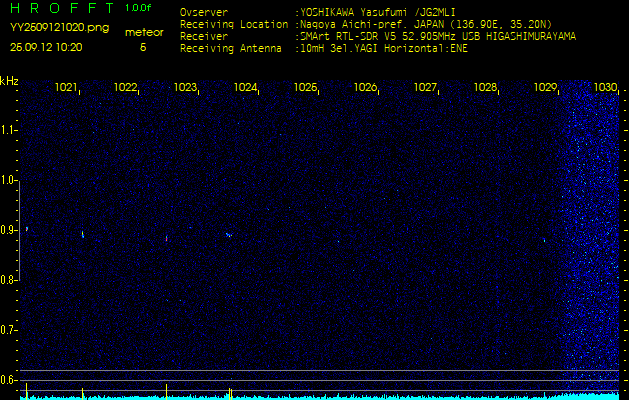Select the file name YY2509121020.png
This screenshot has height=400, width=629.
click(x=59, y=28)
